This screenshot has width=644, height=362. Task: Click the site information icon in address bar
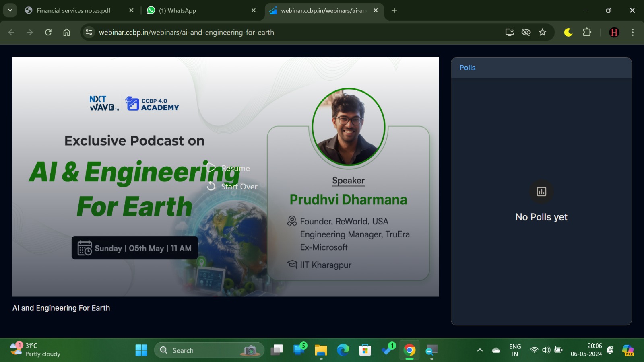(x=89, y=32)
